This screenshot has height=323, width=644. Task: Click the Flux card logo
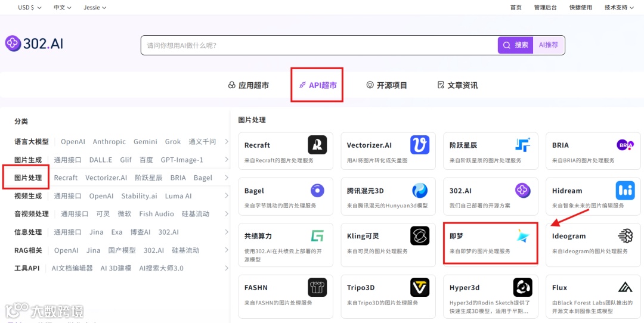[x=625, y=287]
